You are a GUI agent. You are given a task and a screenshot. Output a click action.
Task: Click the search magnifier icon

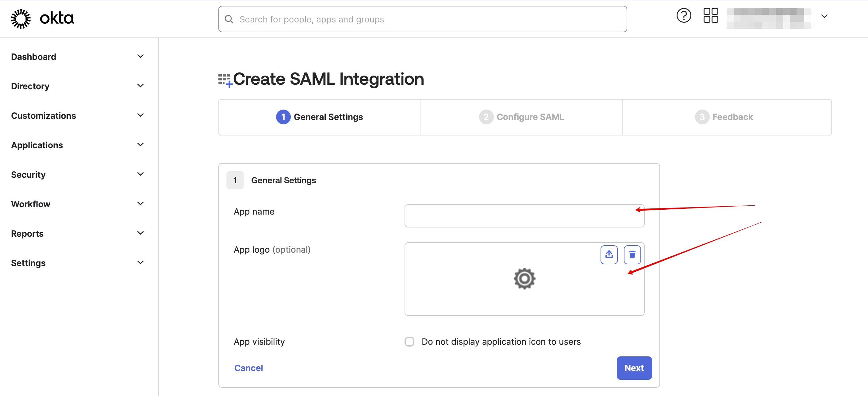click(x=229, y=19)
